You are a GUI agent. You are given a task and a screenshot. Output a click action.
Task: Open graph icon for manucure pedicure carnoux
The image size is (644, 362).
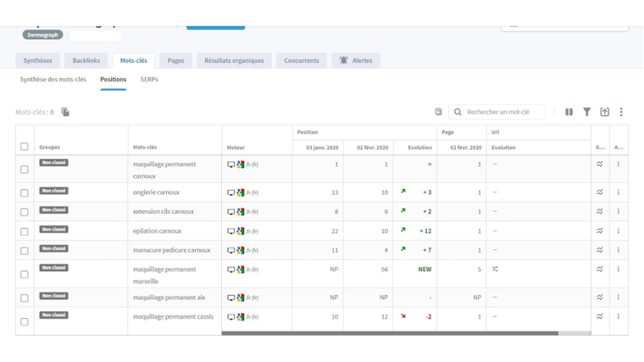(x=600, y=250)
